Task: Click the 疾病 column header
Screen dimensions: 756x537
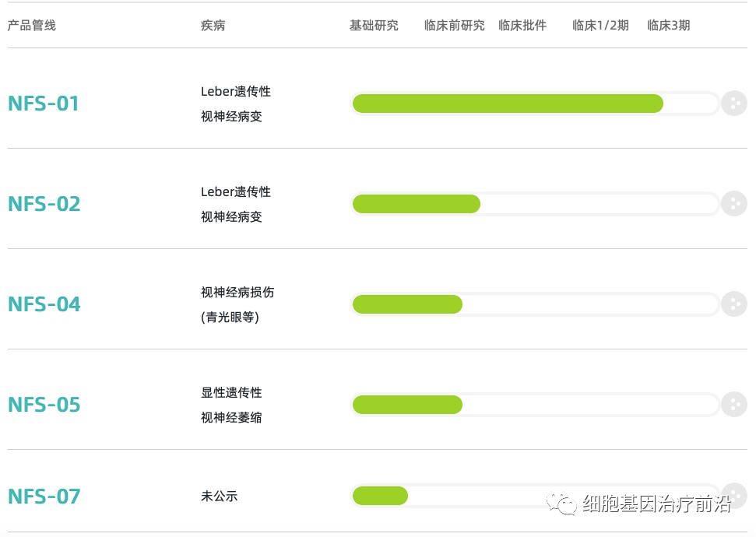Action: (x=213, y=26)
